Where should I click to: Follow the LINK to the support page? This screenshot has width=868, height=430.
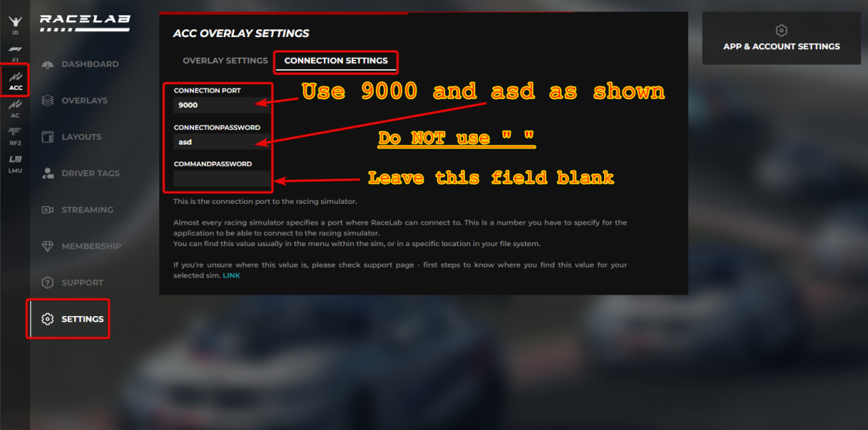231,275
